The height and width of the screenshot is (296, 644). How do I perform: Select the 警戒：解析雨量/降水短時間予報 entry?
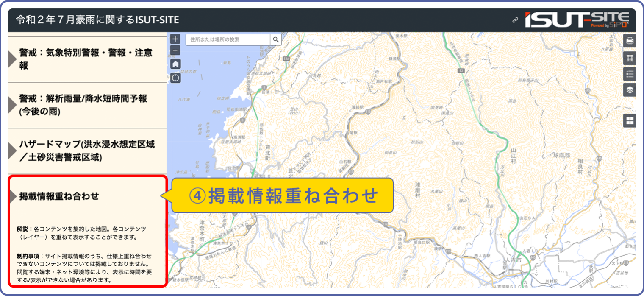(87, 105)
